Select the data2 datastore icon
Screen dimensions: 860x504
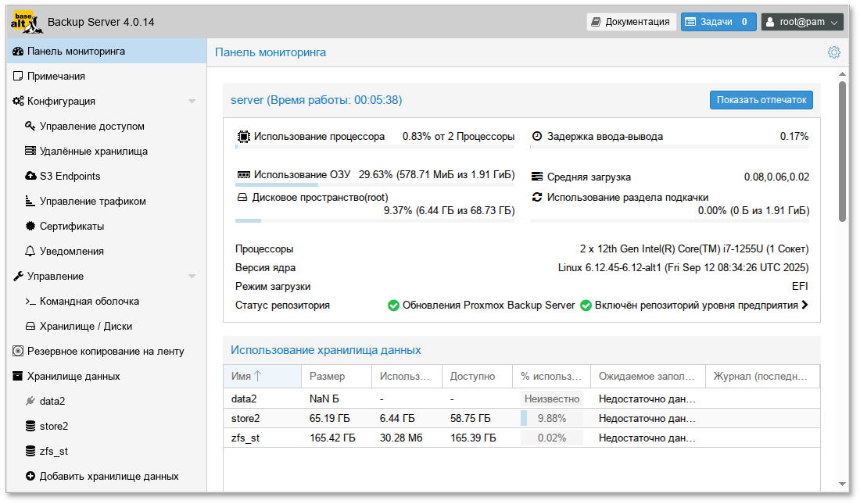coord(31,401)
